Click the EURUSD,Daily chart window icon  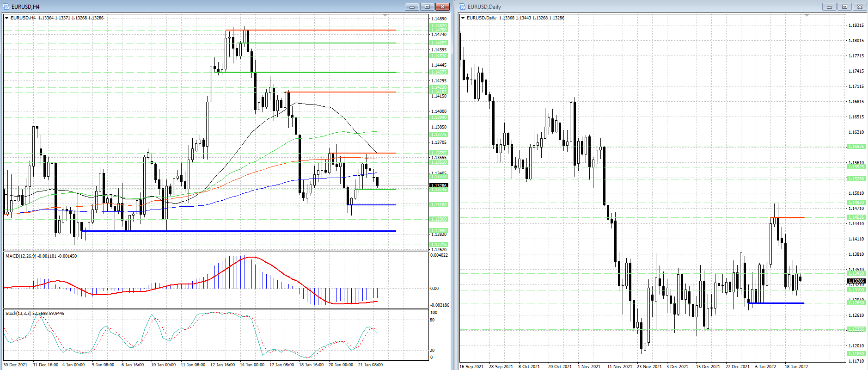point(462,6)
